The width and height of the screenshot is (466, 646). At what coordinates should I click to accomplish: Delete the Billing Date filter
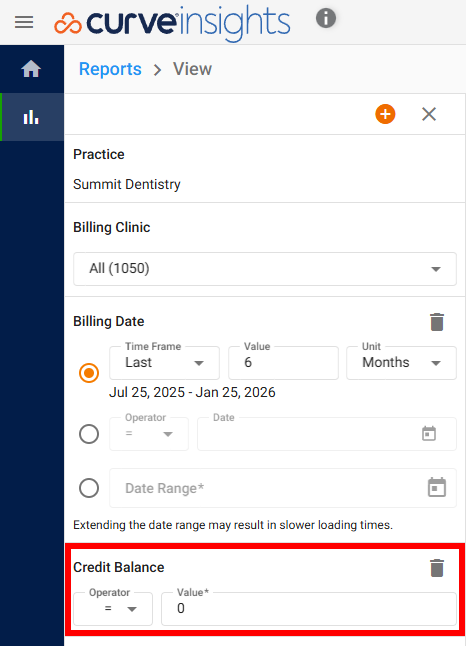pyautogui.click(x=437, y=322)
